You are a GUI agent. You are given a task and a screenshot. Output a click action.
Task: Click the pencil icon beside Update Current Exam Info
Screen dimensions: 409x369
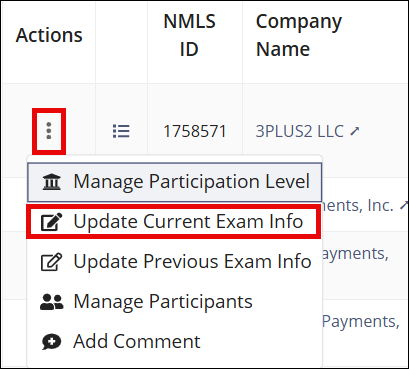pos(51,222)
